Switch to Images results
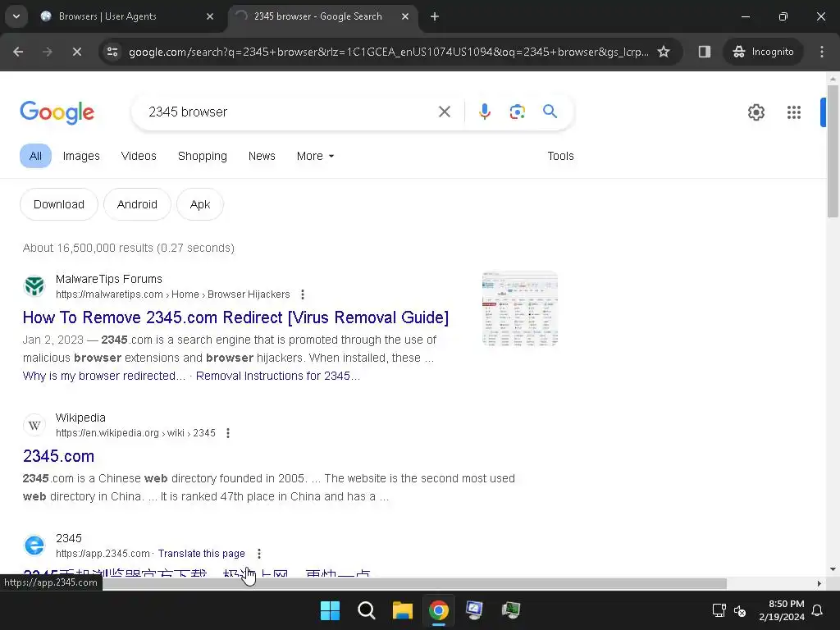The height and width of the screenshot is (630, 840). [81, 156]
